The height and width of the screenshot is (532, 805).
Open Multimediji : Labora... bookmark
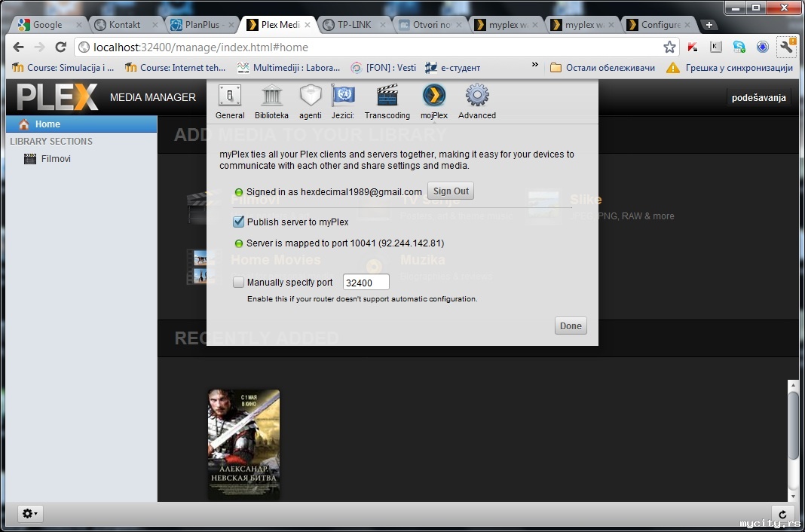click(289, 68)
